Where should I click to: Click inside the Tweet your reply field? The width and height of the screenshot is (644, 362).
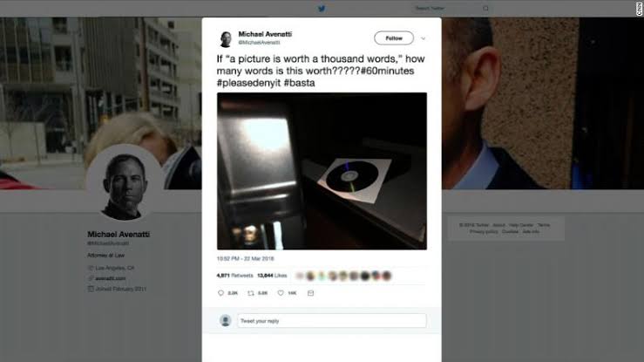click(x=332, y=320)
